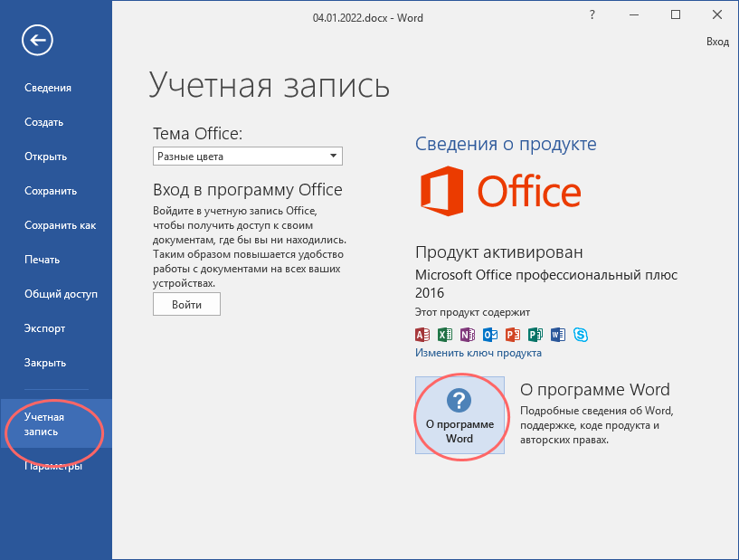Click the PowerPoint app icon

point(513,334)
